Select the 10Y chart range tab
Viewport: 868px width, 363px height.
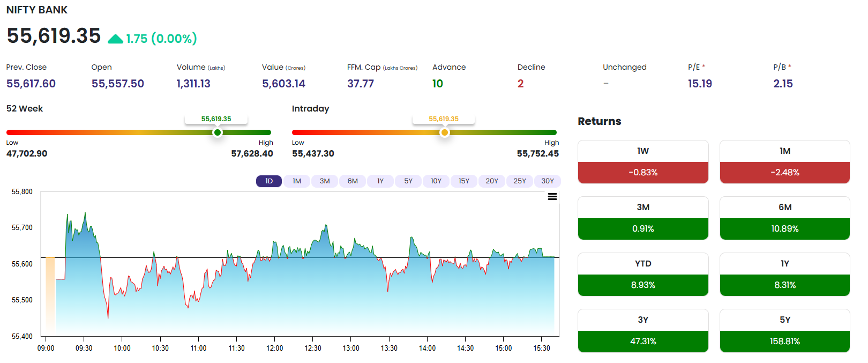pos(436,181)
